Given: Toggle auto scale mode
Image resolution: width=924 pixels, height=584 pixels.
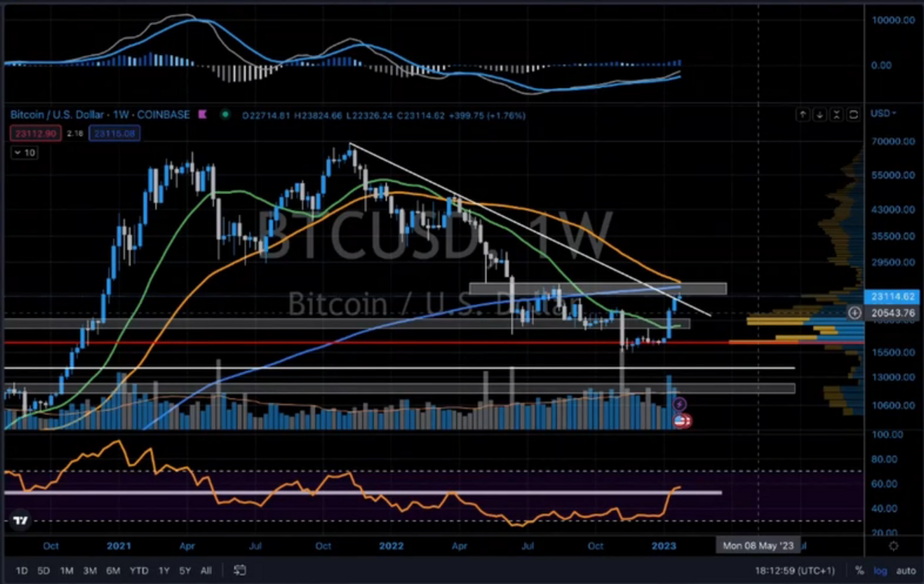Looking at the screenshot, I should pos(905,570).
